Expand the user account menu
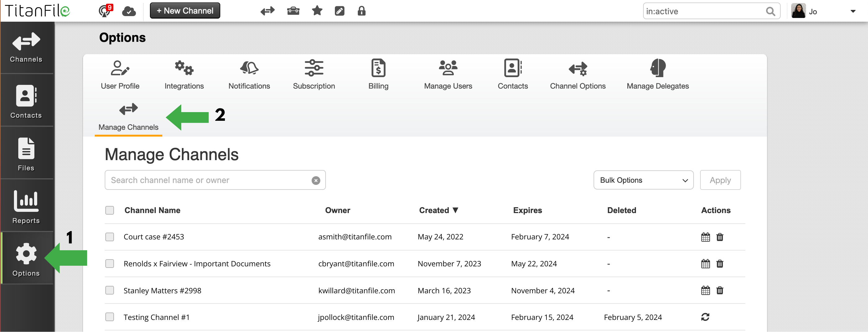 (853, 11)
